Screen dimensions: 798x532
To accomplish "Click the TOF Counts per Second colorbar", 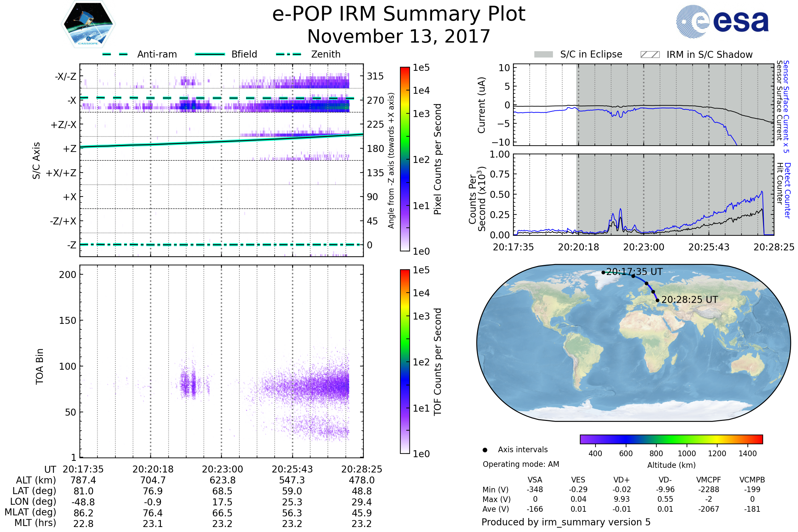I will (405, 361).
